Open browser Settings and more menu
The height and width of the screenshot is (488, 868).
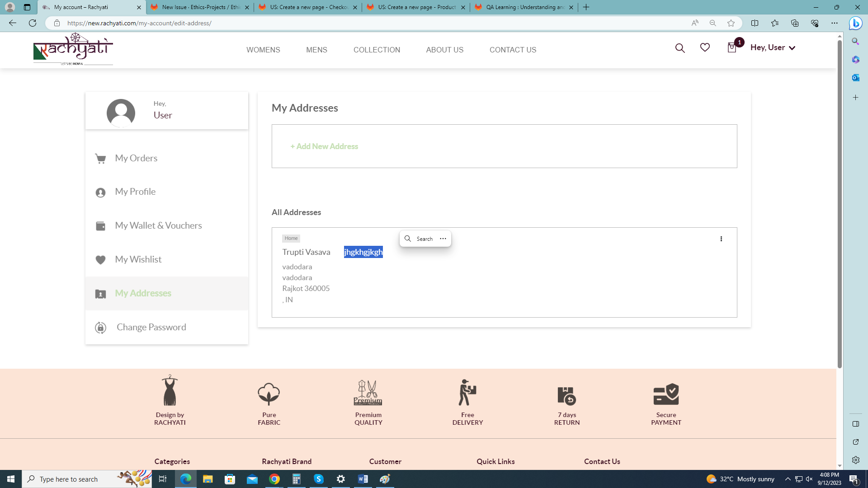point(834,23)
